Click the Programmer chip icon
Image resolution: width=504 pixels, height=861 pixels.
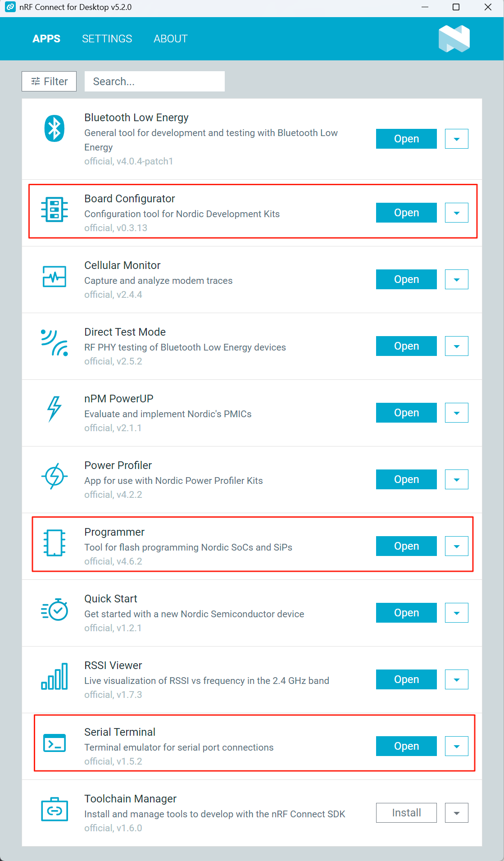[54, 542]
